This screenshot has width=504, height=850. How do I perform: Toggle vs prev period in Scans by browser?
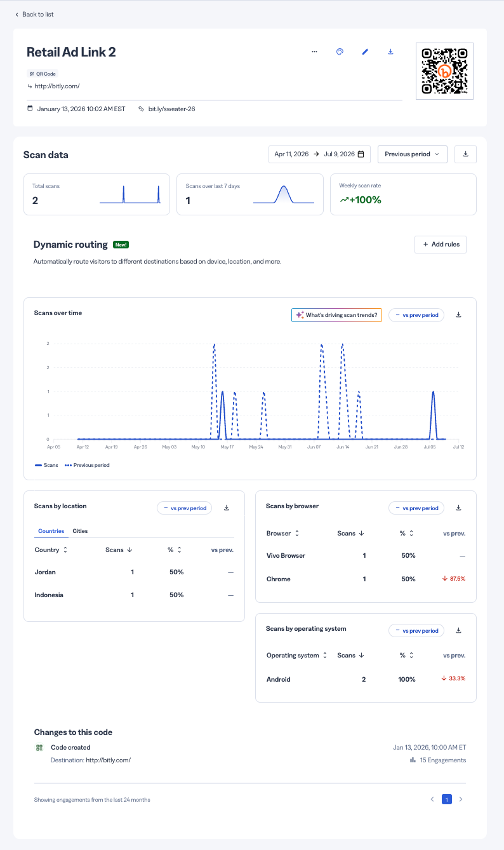(x=416, y=508)
